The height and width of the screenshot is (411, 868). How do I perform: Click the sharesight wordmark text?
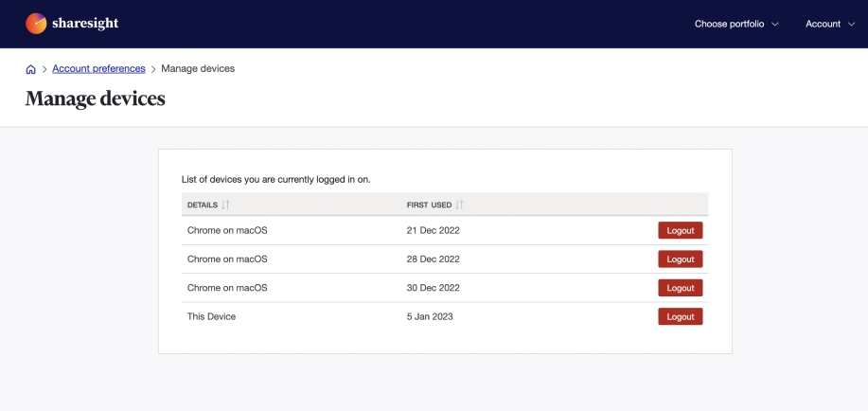85,24
